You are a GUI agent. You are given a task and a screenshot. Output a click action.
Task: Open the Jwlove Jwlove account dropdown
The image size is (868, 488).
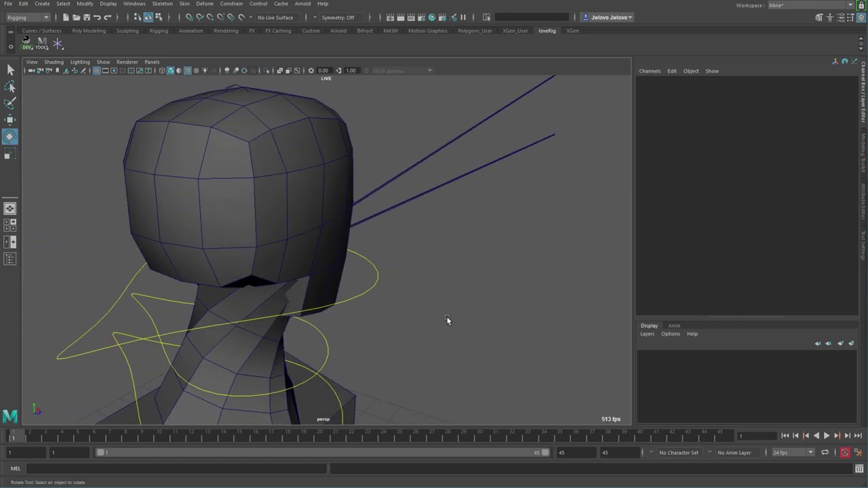[x=608, y=17]
